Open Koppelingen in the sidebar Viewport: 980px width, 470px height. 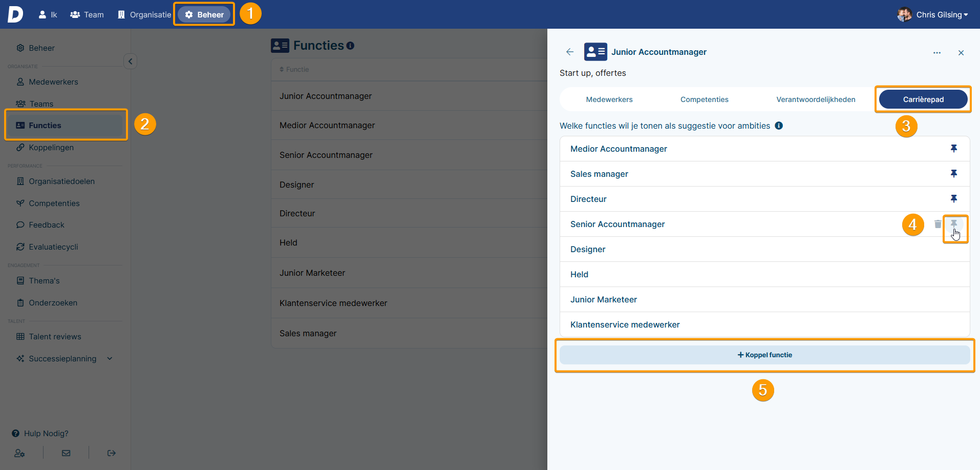45,148
